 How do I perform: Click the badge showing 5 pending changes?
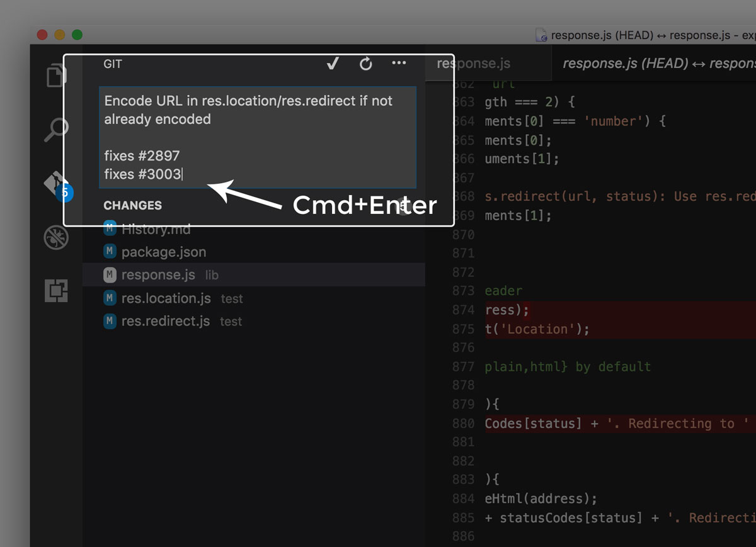point(64,192)
